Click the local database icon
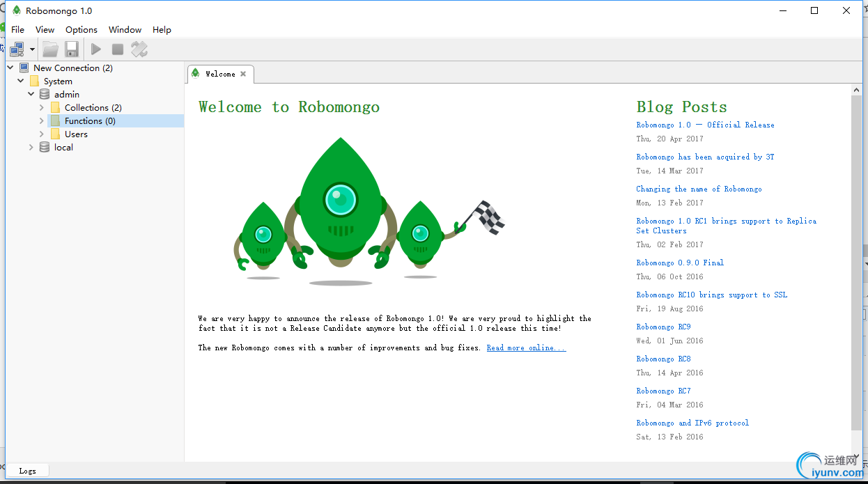Screen dimensions: 868x484 45,147
